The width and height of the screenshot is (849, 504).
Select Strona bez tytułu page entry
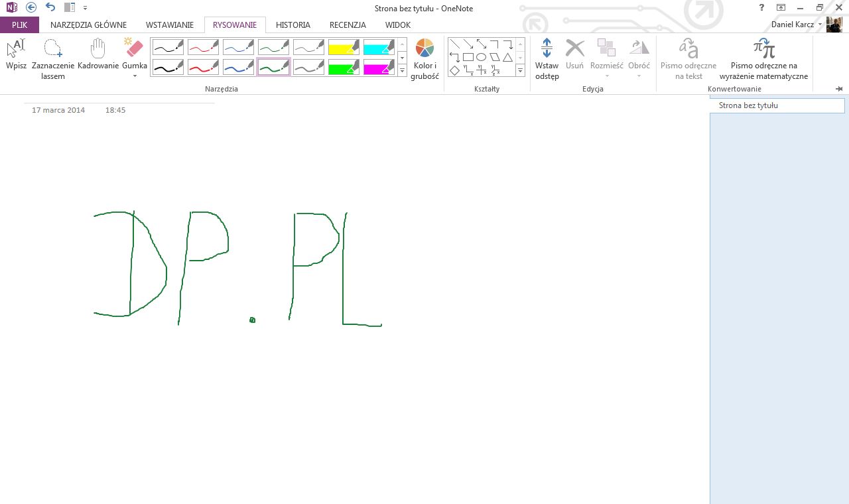click(x=777, y=105)
